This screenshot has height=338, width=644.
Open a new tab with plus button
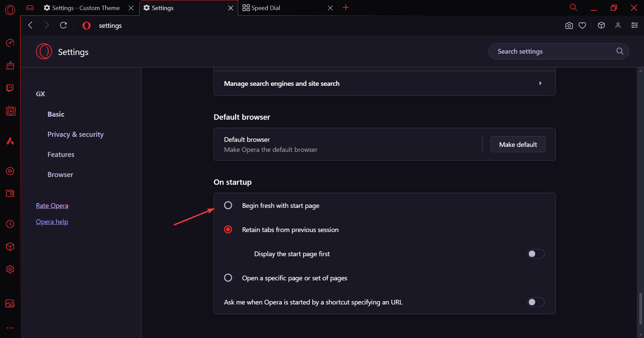pos(346,7)
